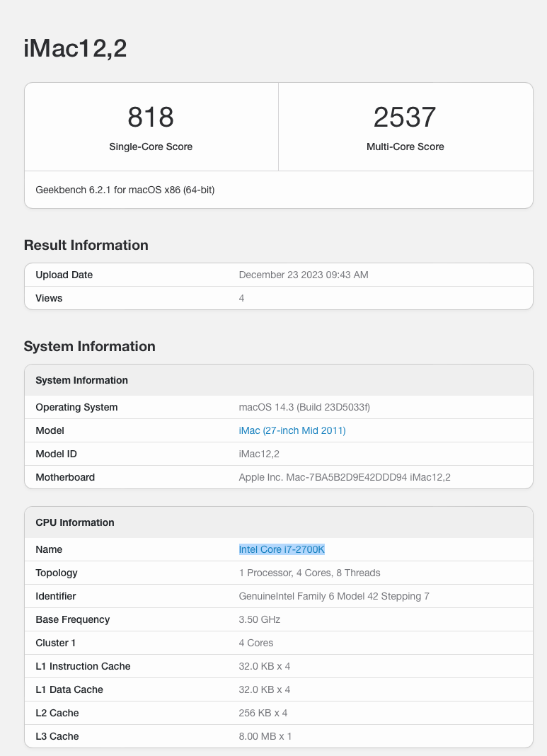547x756 pixels.
Task: Click the Geekbench 6.2.1 for macOS version text
Action: [x=125, y=190]
